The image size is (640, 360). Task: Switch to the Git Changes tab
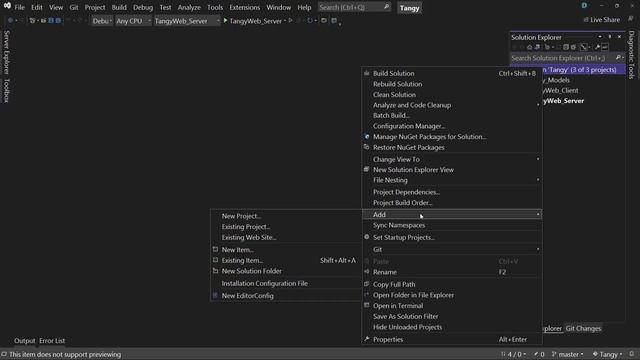point(583,328)
